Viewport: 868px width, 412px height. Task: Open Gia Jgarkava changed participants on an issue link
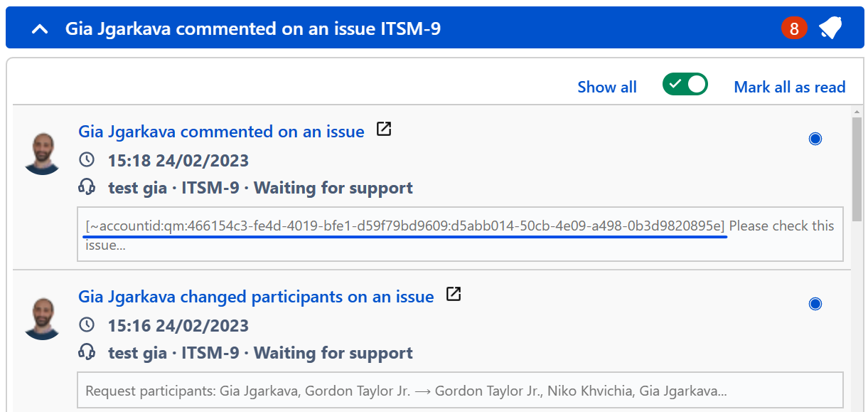pyautogui.click(x=256, y=297)
